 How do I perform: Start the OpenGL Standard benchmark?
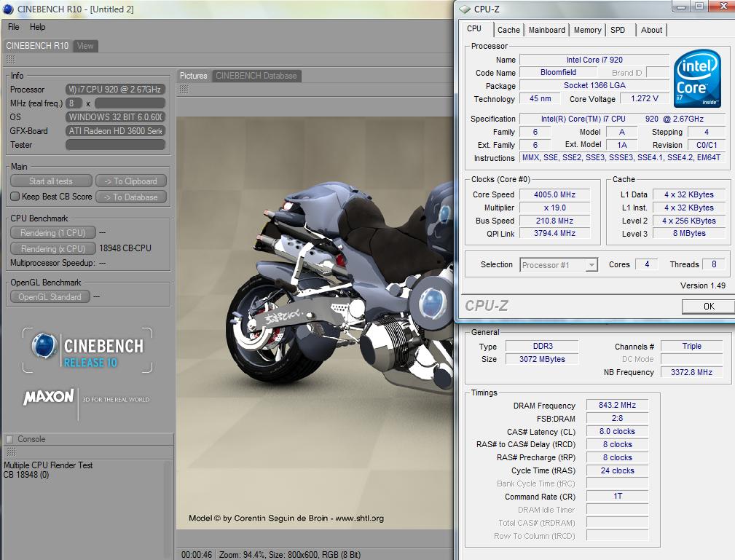point(50,296)
